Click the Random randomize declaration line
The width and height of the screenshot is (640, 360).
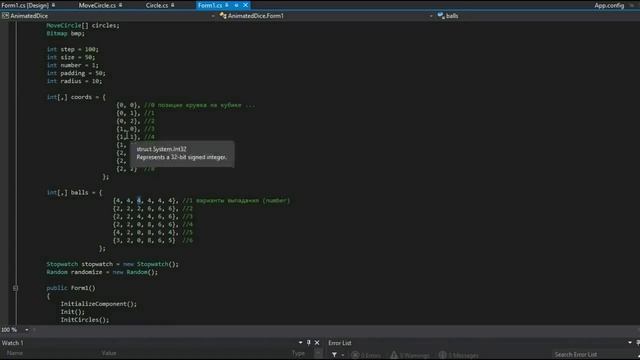(102, 272)
